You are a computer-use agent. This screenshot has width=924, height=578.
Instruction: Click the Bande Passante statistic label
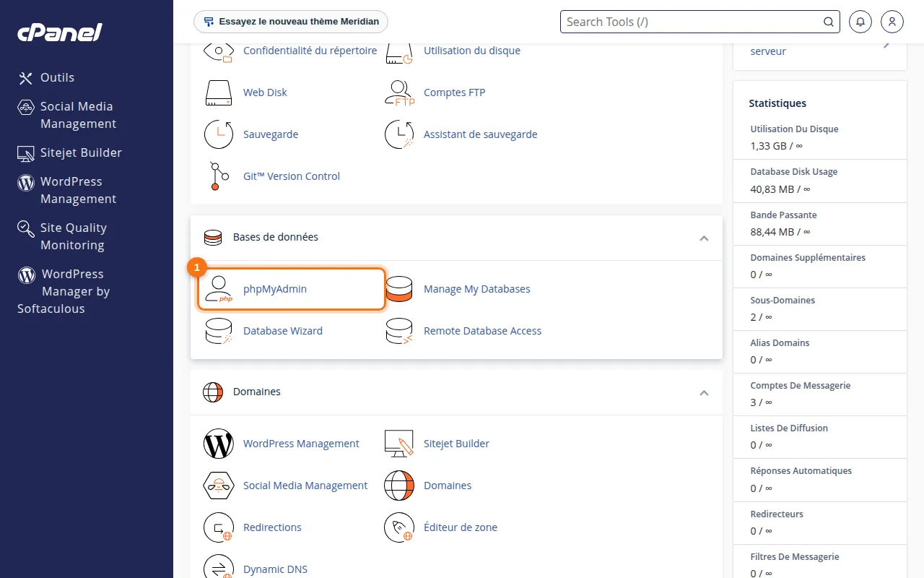click(783, 215)
